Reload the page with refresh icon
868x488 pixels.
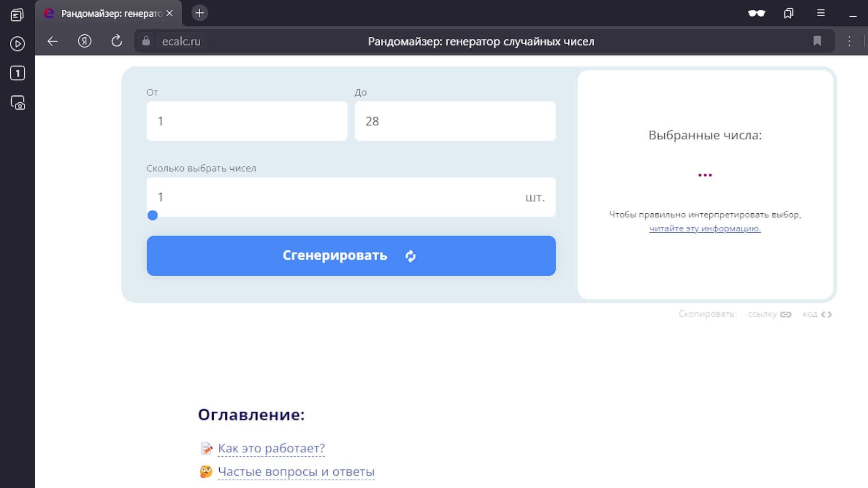(117, 41)
